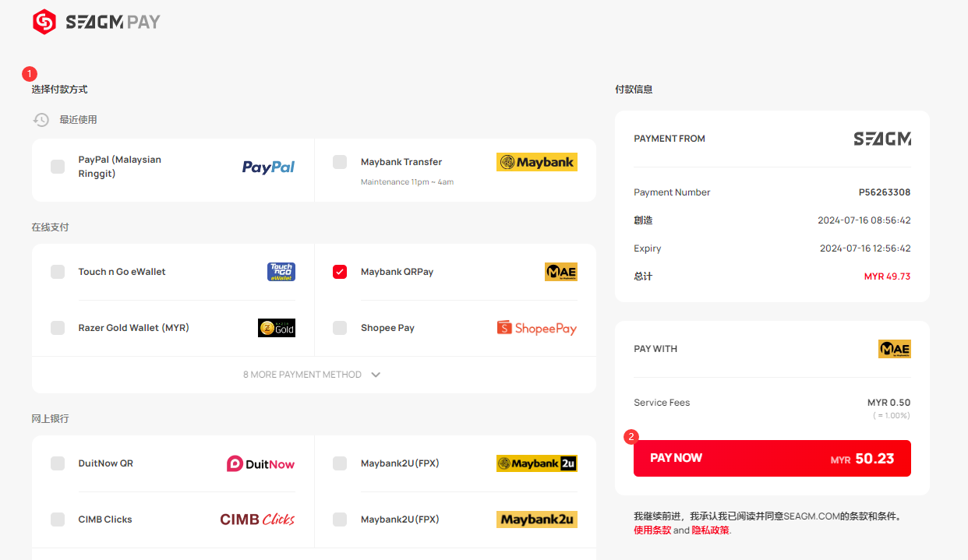Click the ShopeePay logo

point(537,328)
